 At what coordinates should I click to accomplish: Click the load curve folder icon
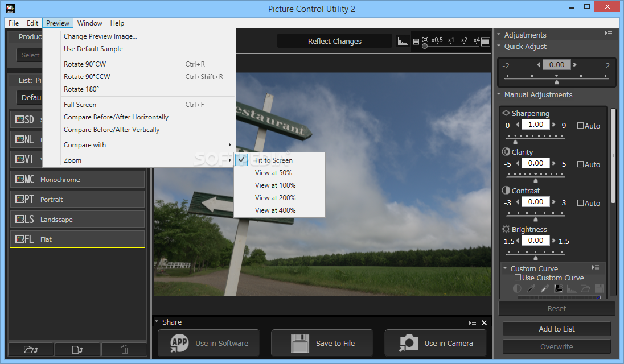pos(585,288)
